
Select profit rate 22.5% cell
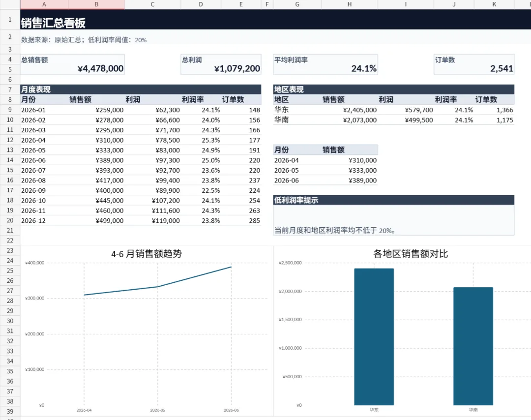[x=201, y=191]
